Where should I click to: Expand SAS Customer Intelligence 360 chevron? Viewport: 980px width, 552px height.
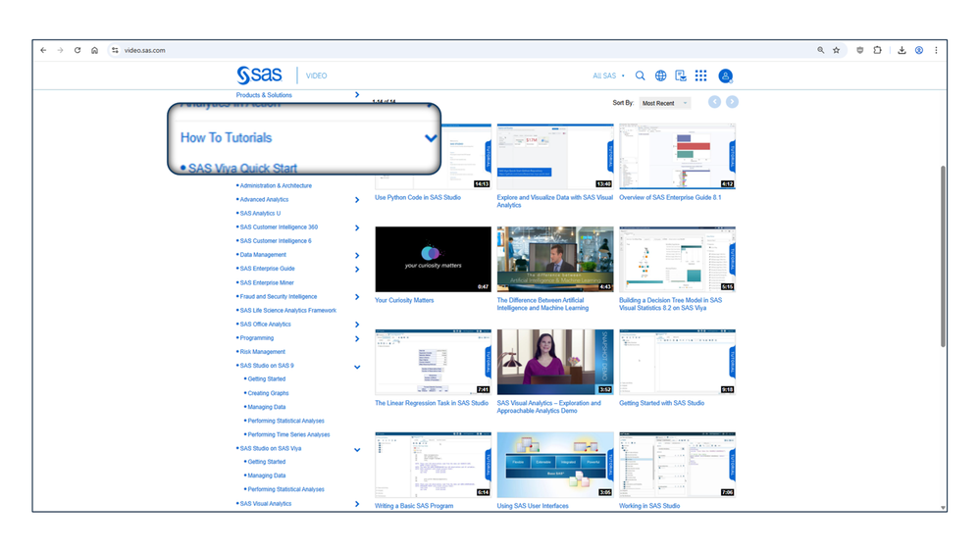point(357,227)
